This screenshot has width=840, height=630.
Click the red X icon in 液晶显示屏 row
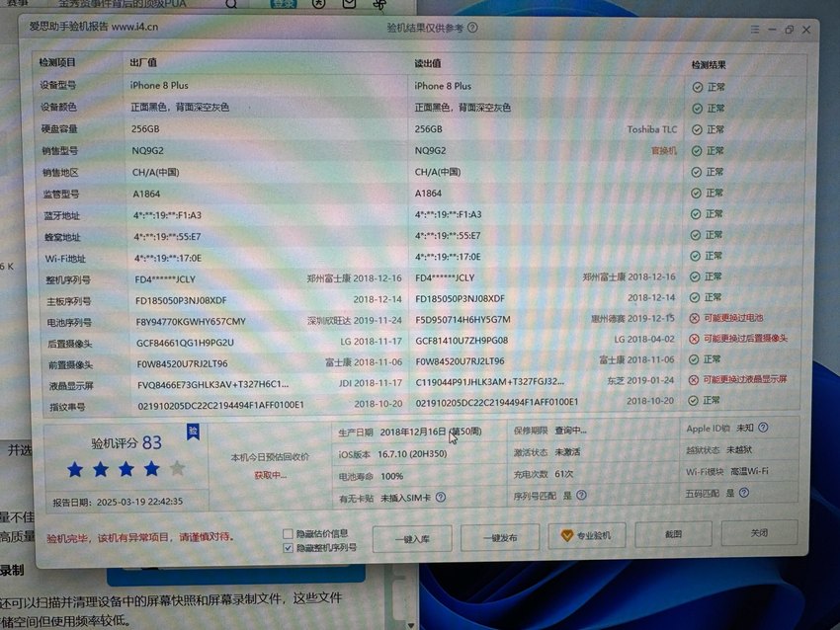tap(693, 380)
